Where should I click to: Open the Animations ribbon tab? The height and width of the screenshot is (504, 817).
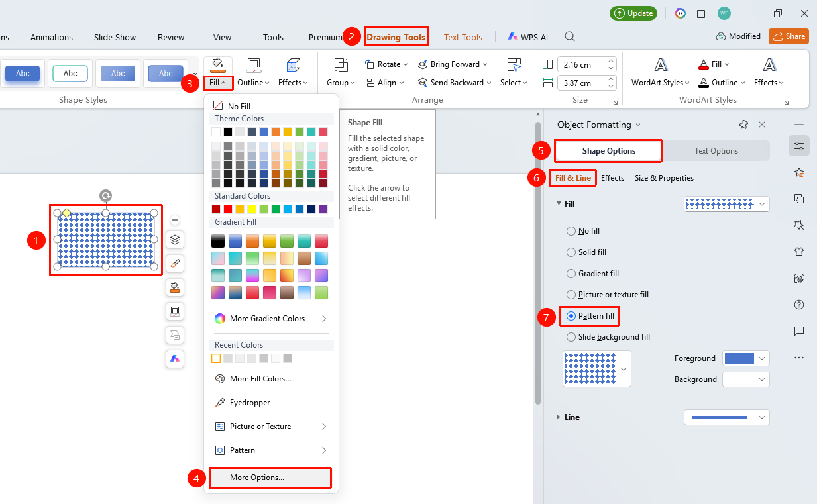[52, 37]
